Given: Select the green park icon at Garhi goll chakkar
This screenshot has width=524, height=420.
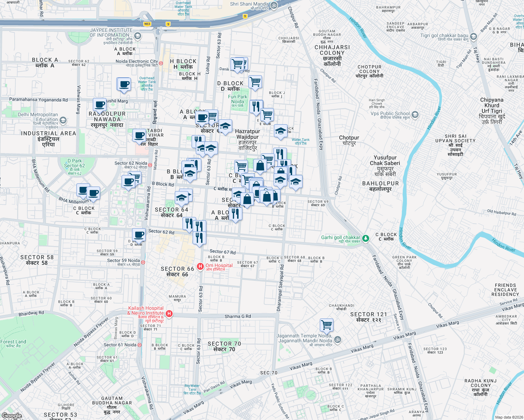Looking at the screenshot, I should [x=365, y=237].
